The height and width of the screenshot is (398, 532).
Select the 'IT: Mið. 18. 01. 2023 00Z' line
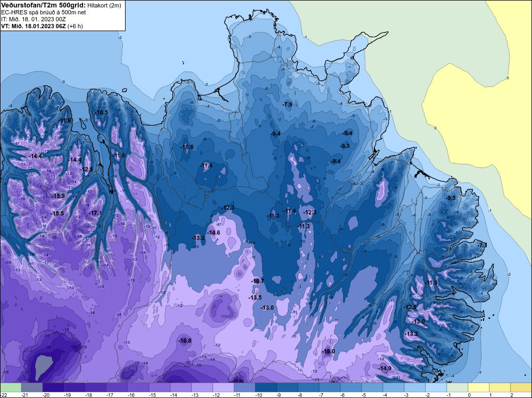coord(33,19)
